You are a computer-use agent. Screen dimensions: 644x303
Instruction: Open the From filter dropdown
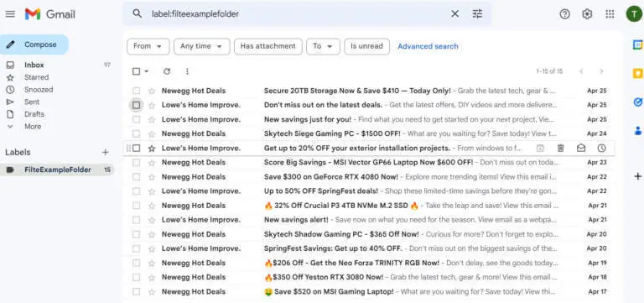[148, 46]
